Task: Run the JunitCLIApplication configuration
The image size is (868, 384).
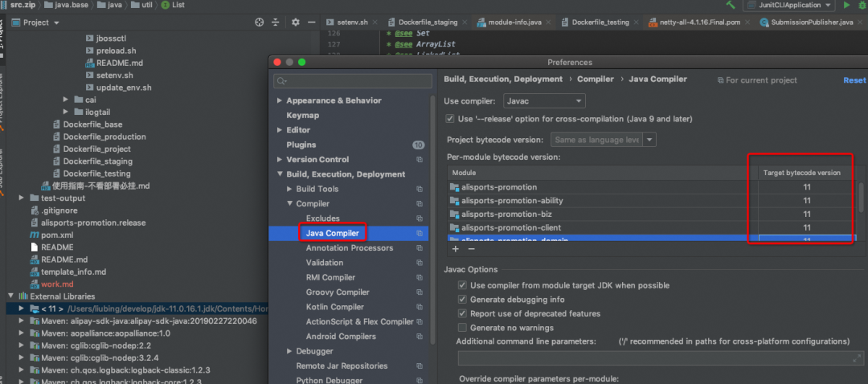Action: pyautogui.click(x=846, y=5)
